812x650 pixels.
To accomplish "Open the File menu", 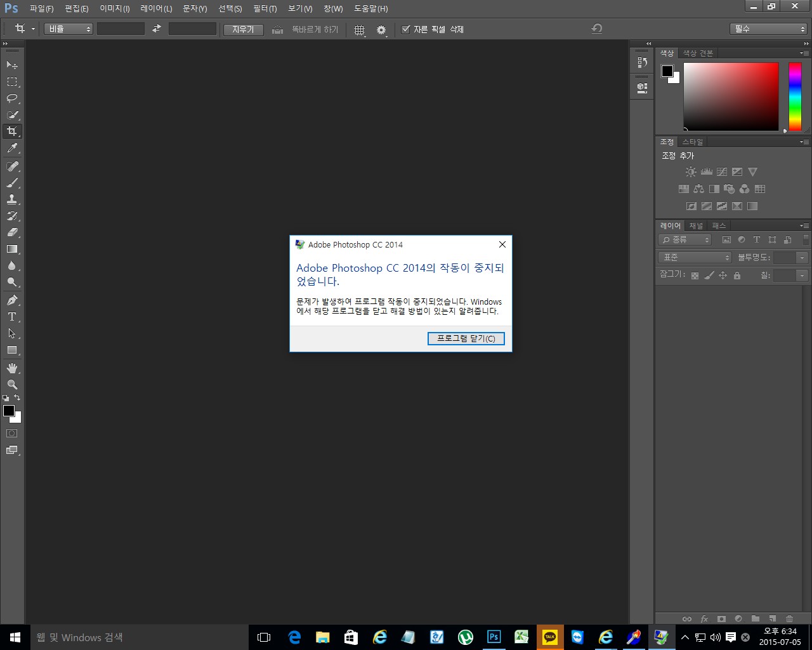I will 41,8.
